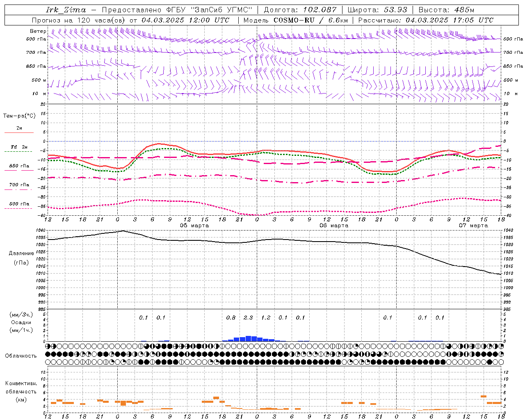
Task: Click the Ветер panel label
Action: click(38, 31)
